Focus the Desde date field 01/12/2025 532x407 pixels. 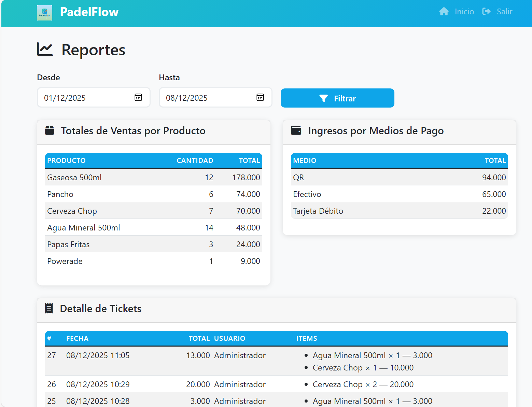click(85, 98)
